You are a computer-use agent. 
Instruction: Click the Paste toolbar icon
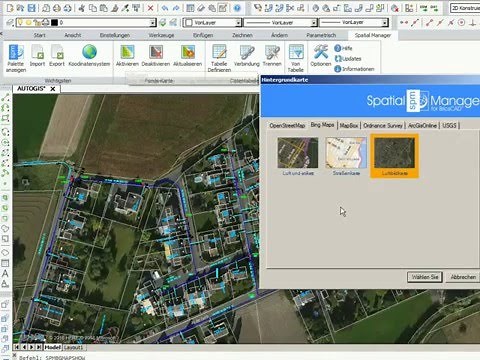pos(104,8)
